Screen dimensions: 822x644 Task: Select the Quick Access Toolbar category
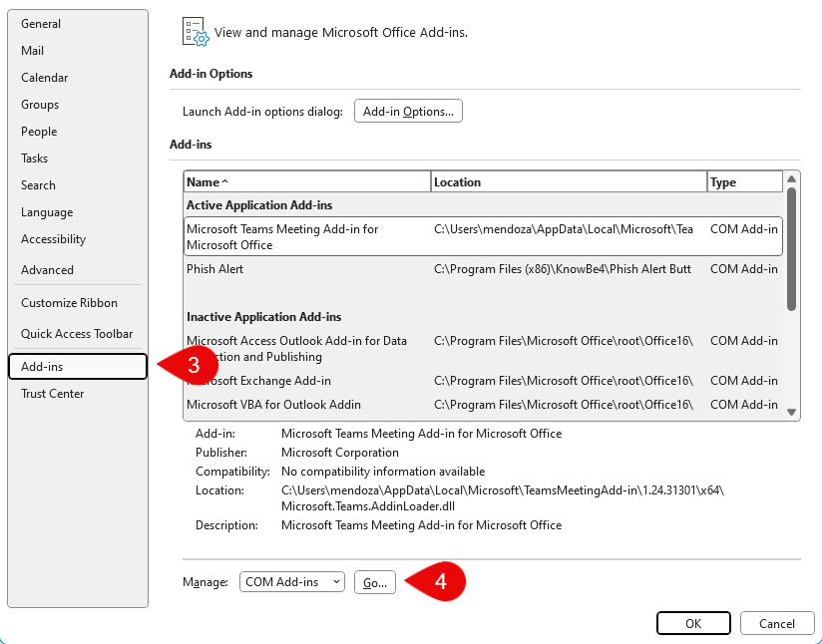click(77, 334)
